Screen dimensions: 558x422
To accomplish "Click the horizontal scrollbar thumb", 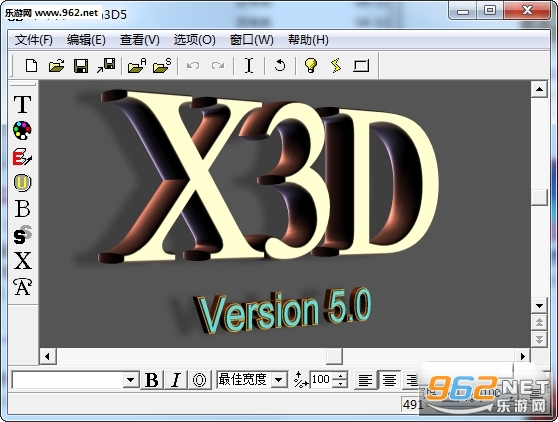I will (x=334, y=356).
